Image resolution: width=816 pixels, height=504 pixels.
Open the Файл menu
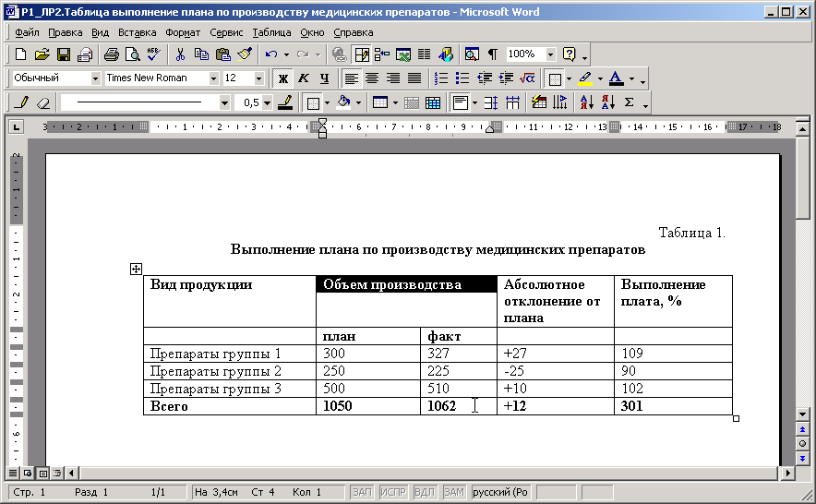[27, 32]
